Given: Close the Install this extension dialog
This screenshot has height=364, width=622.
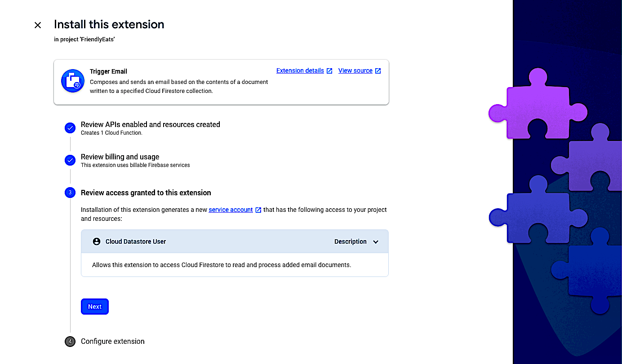Looking at the screenshot, I should 38,25.
